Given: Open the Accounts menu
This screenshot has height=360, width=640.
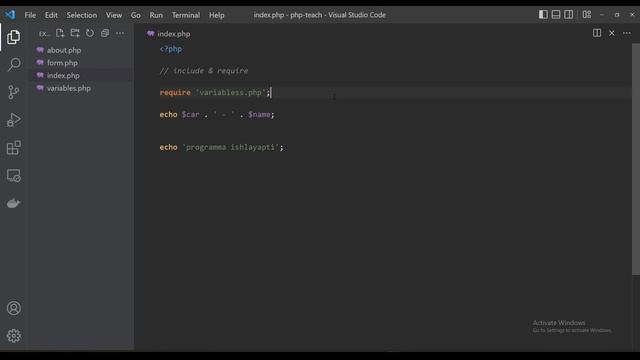Looking at the screenshot, I should (13, 308).
